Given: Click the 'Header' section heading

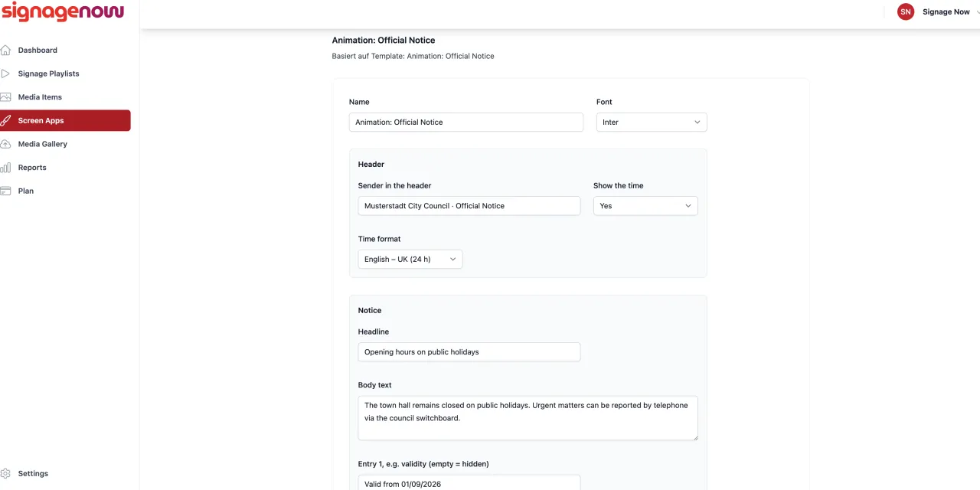Looking at the screenshot, I should (371, 165).
